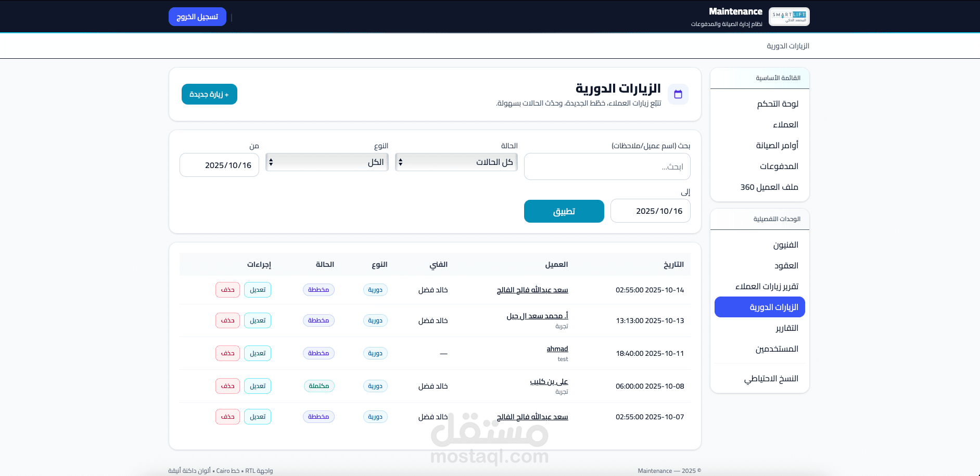Viewport: 980px width, 476px height.
Task: Click حذف for the ahmad visit row
Action: coord(227,353)
